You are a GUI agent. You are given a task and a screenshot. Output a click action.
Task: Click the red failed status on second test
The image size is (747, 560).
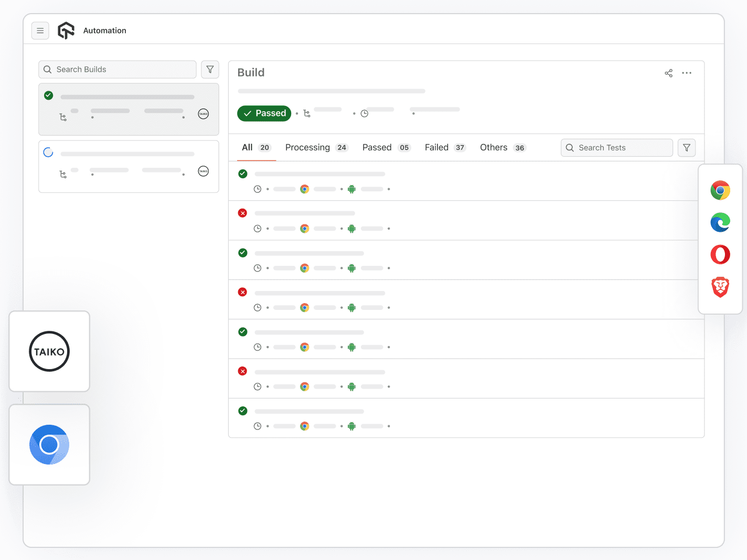[242, 213]
